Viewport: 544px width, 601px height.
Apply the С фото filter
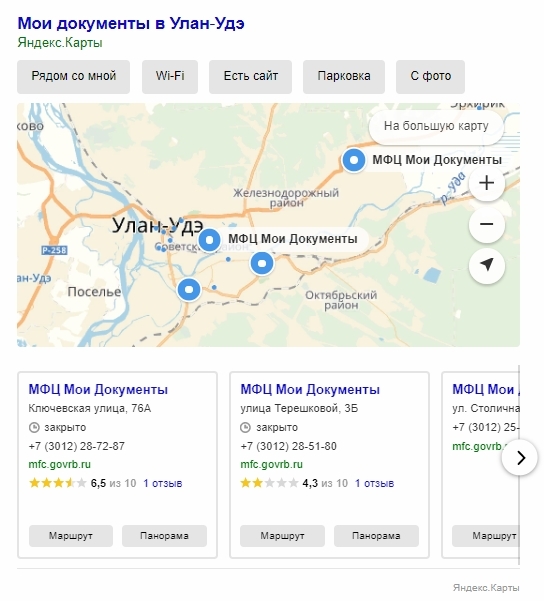coord(430,76)
